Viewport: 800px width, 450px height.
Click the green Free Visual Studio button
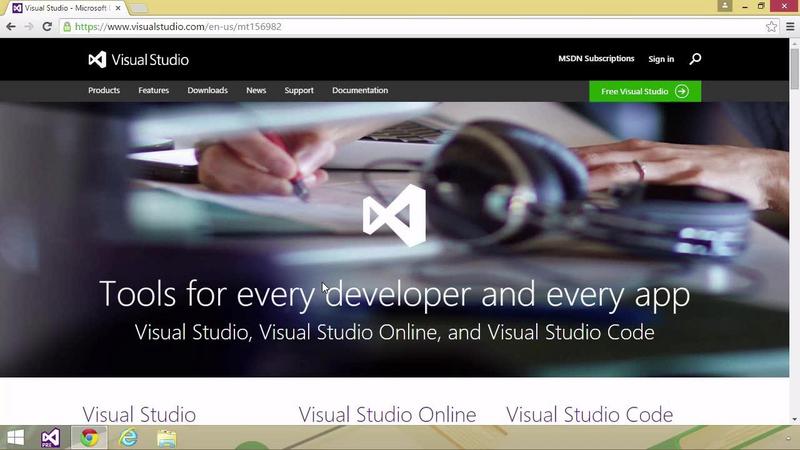[x=645, y=91]
